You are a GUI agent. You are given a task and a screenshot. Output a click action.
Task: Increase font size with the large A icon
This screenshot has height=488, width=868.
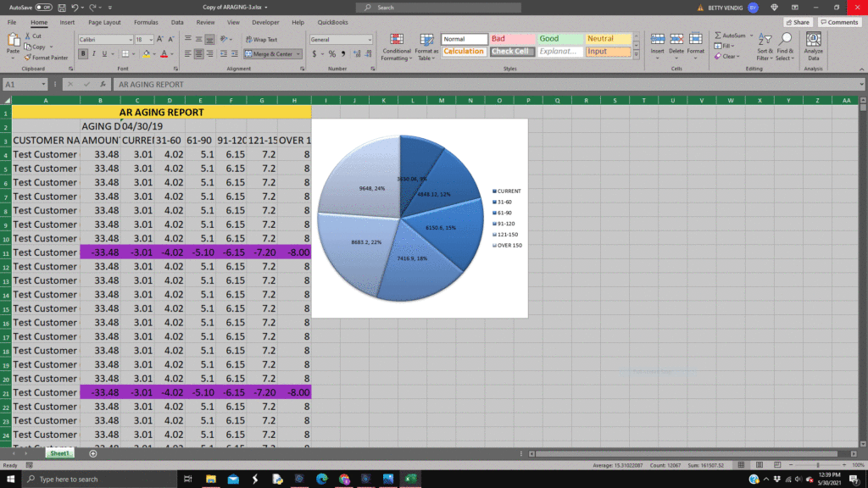tap(160, 39)
